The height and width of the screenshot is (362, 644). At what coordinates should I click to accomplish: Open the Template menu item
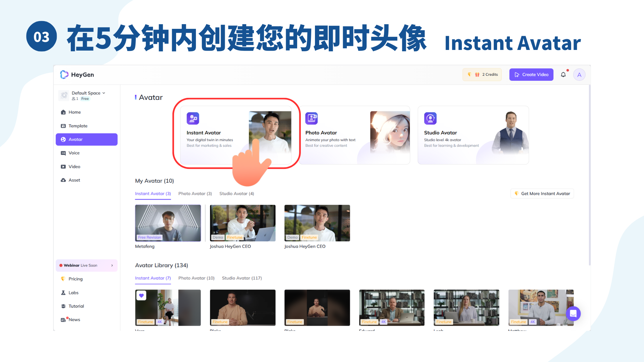[x=87, y=126]
